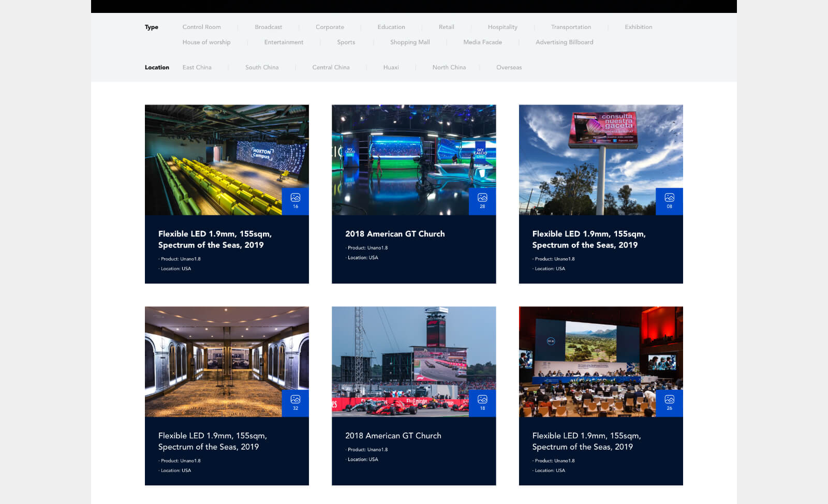Choose the House of worship filter
The image size is (828, 504).
206,42
